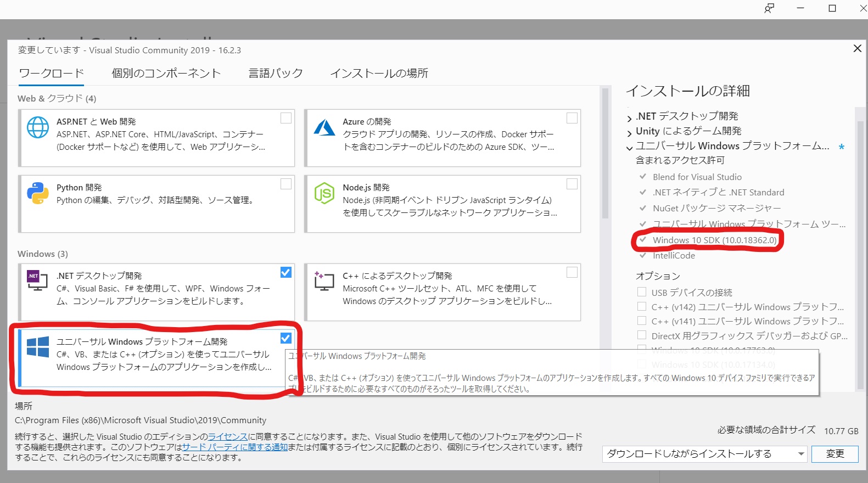Click the blue asterisk next to the UWP entry
This screenshot has height=483, width=868.
click(841, 147)
